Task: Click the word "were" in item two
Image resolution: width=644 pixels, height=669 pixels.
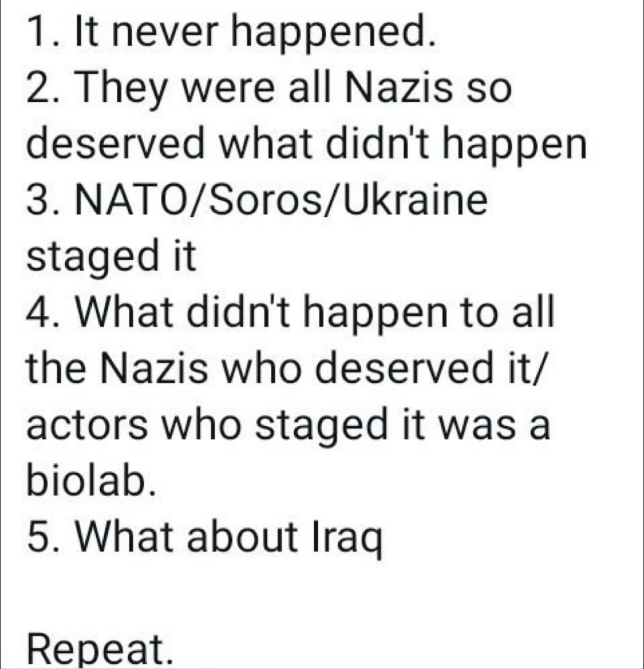Action: (x=228, y=89)
